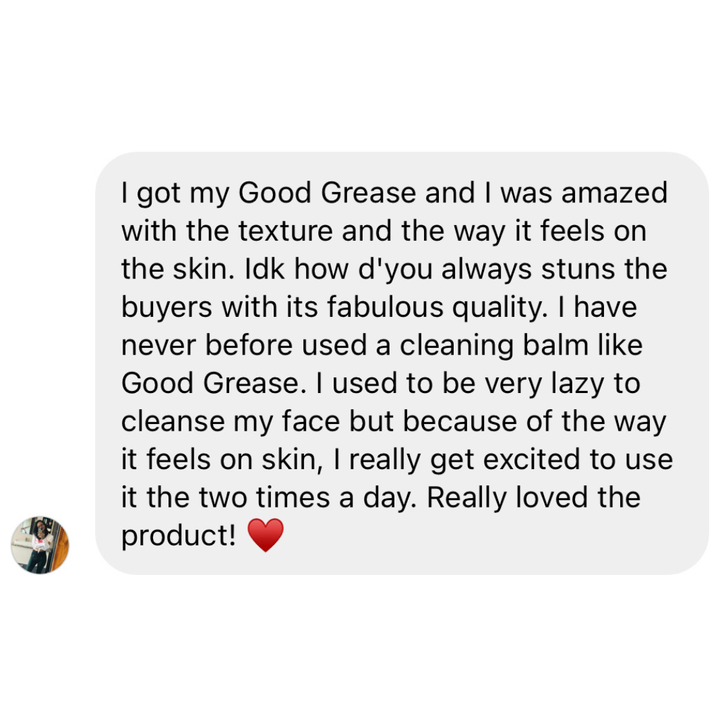Click the word 'excited' in the message
Screen dimensions: 728x728
532,460
